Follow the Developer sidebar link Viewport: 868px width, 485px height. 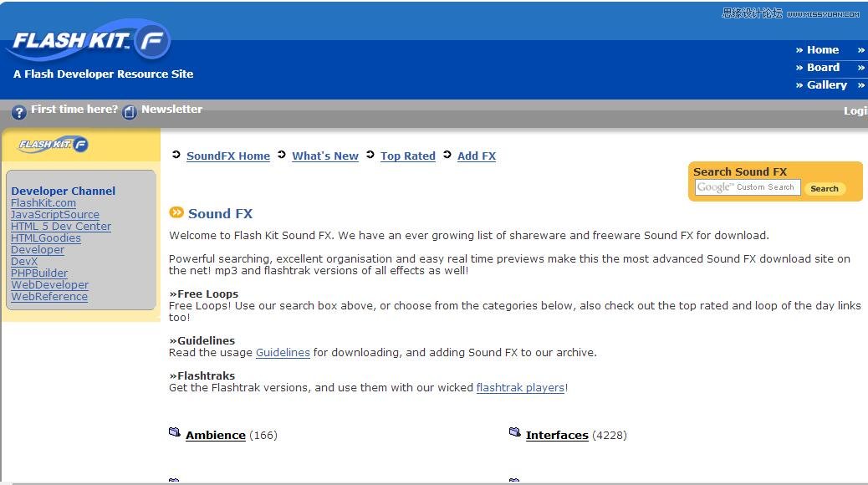click(x=38, y=250)
